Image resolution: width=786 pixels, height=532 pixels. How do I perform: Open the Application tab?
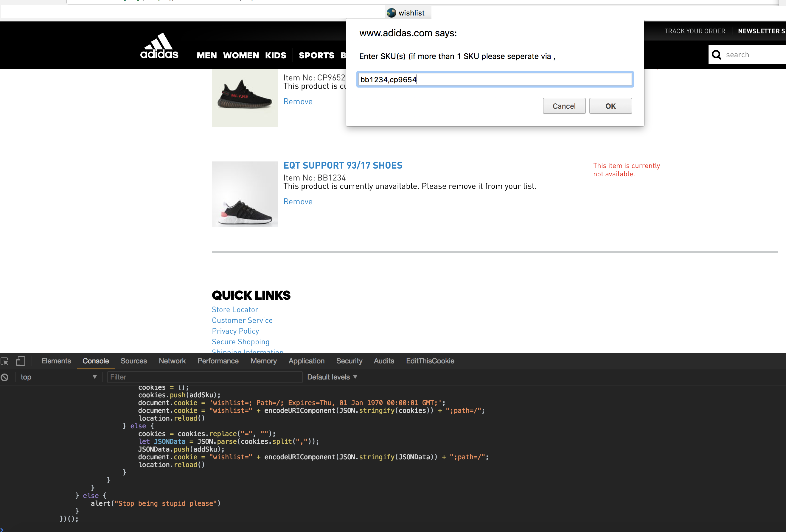point(306,361)
